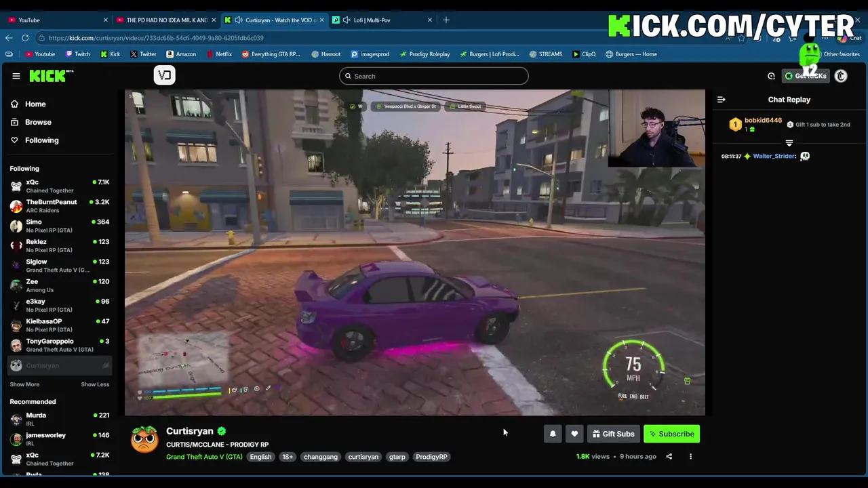Viewport: 868px width, 488px height.
Task: Open the Kick hamburger menu icon
Action: click(16, 76)
